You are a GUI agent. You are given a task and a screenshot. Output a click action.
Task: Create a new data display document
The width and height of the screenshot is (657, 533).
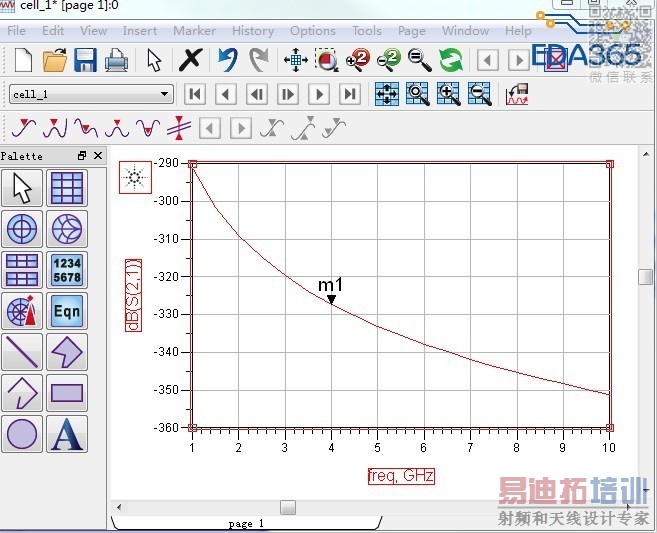tap(23, 60)
